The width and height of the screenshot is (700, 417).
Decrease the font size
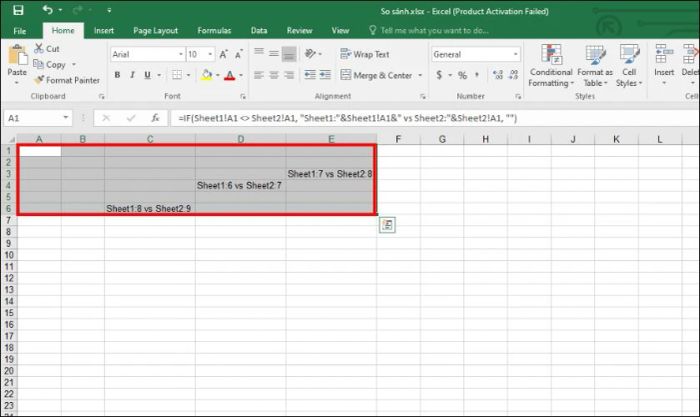point(239,54)
